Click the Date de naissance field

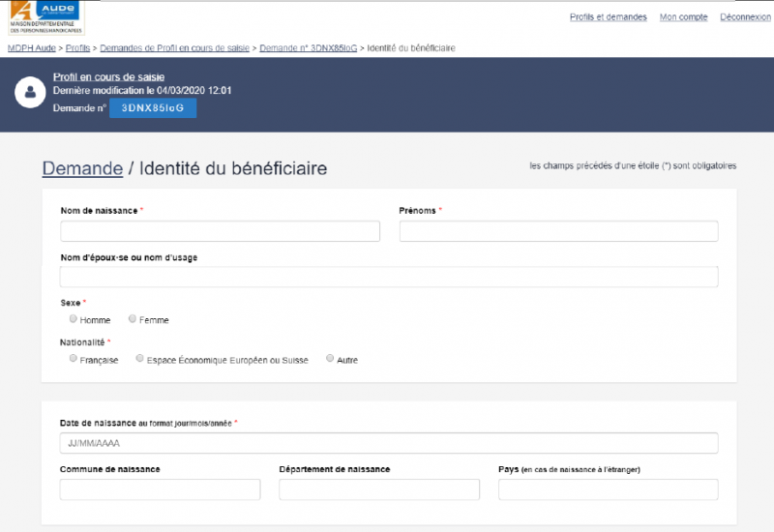tap(389, 443)
